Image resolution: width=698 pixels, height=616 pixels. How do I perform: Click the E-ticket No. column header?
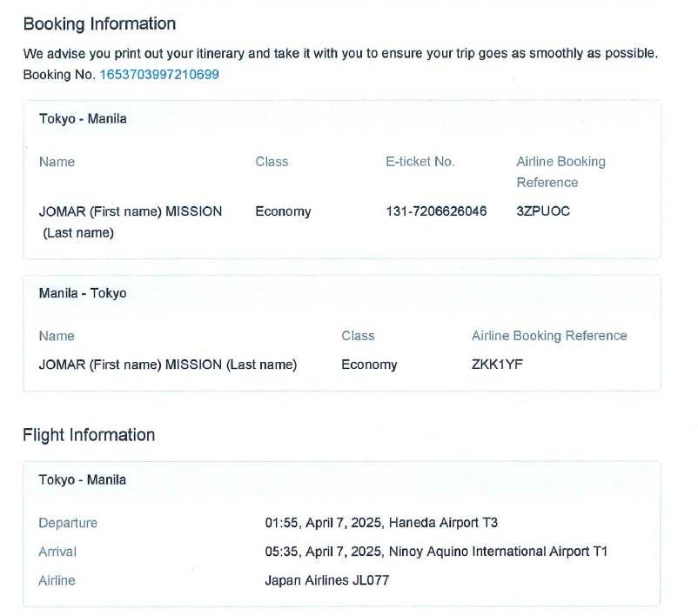pos(419,162)
